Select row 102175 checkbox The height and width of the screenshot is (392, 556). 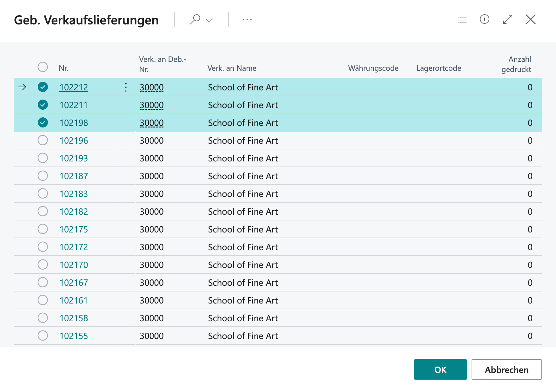[x=43, y=229]
